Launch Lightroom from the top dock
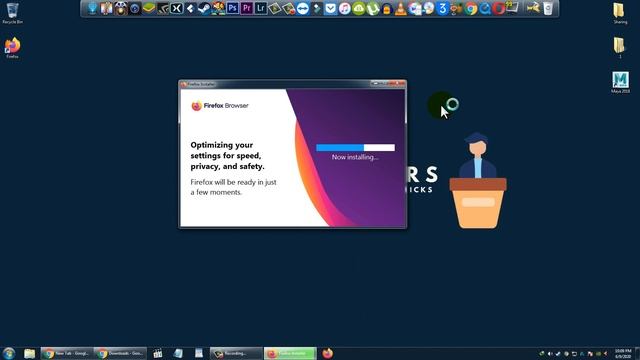Viewport: 640px width, 360px height. (260, 8)
